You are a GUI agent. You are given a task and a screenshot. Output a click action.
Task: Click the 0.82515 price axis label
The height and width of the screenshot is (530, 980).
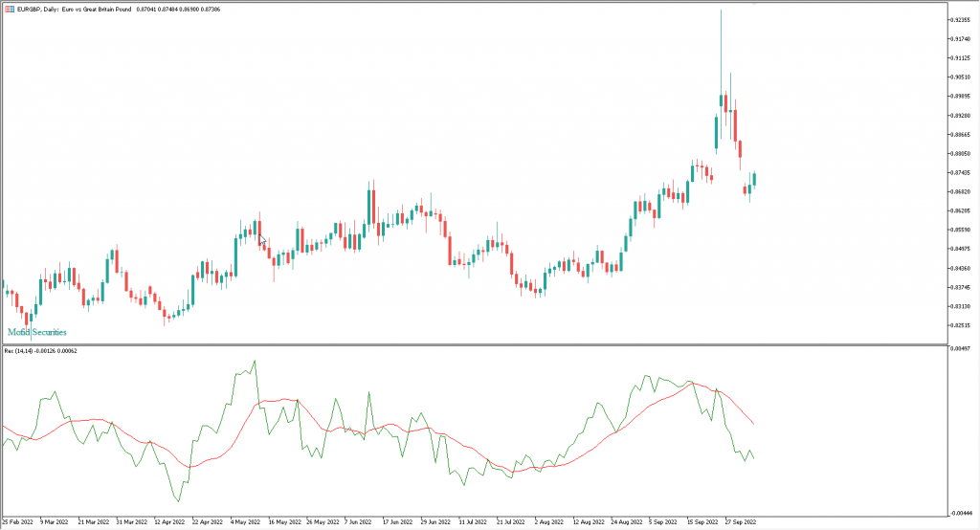click(x=958, y=325)
